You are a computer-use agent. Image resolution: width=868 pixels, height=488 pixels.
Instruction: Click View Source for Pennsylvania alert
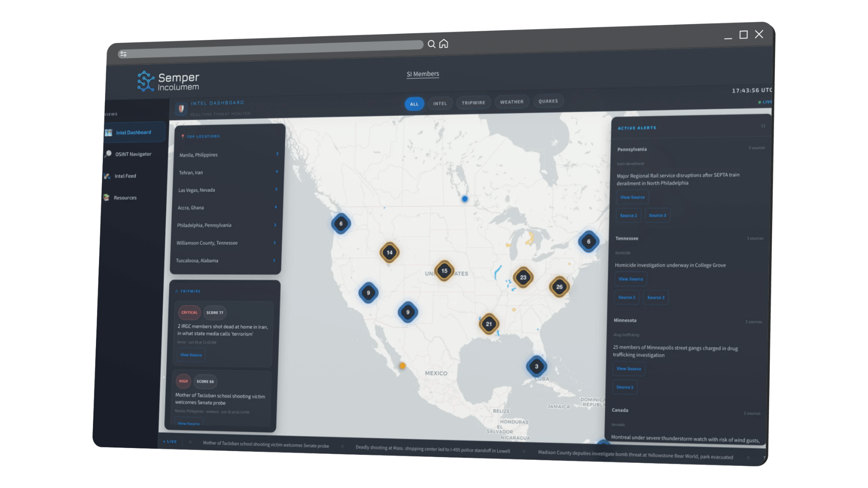click(632, 197)
